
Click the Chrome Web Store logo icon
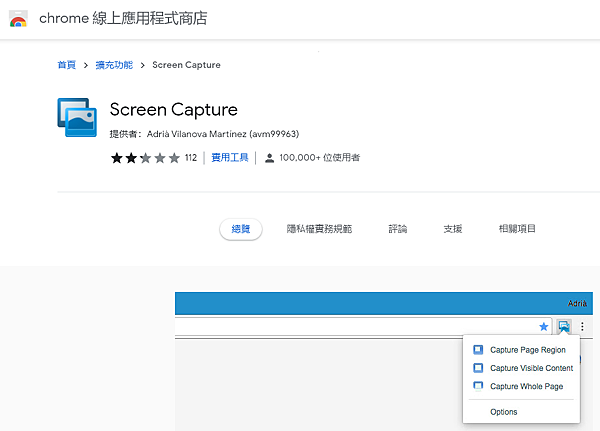coord(18,19)
